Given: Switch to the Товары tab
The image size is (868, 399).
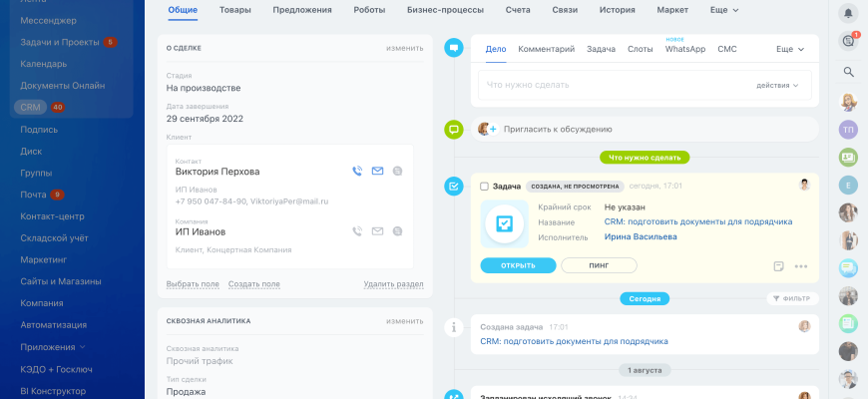Looking at the screenshot, I should point(235,10).
